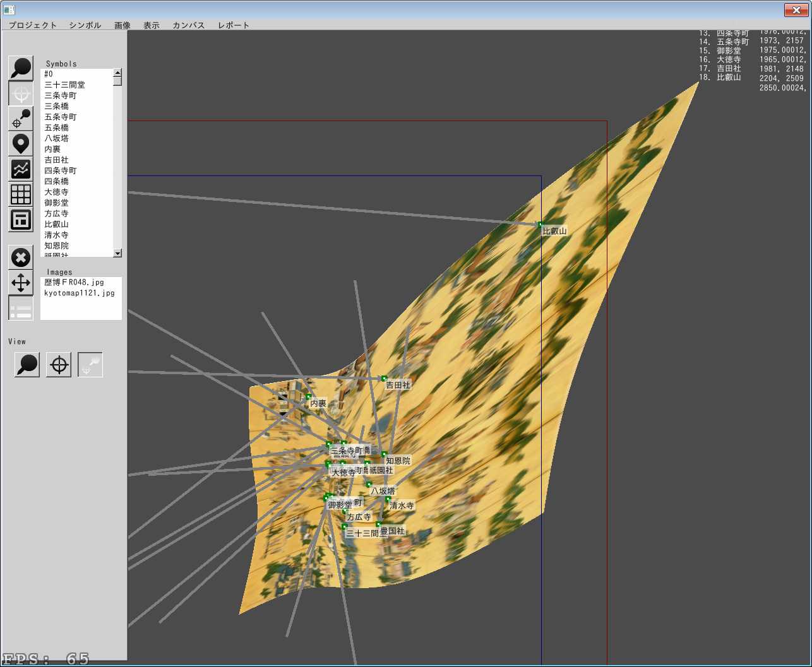Open the 表示 menu
The width and height of the screenshot is (812, 667).
pyautogui.click(x=152, y=25)
